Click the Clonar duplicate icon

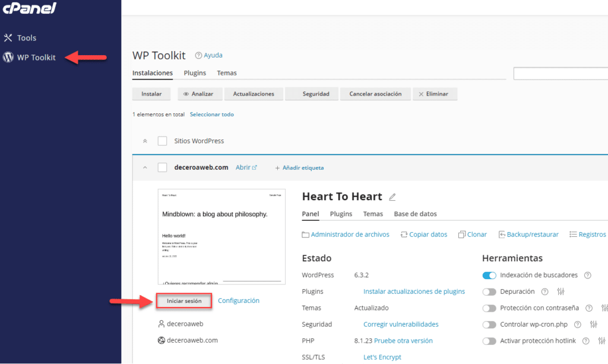pos(462,235)
